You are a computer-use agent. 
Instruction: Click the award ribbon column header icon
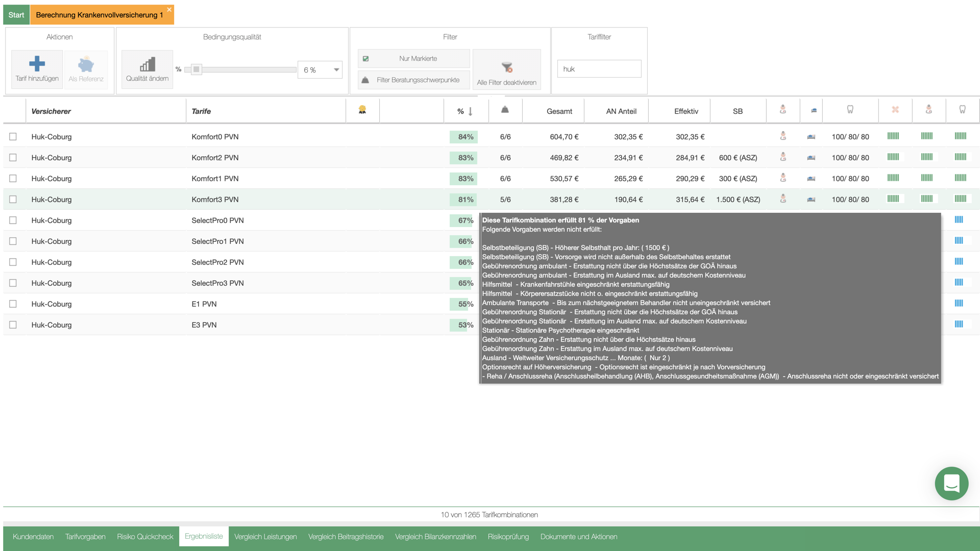[362, 110]
